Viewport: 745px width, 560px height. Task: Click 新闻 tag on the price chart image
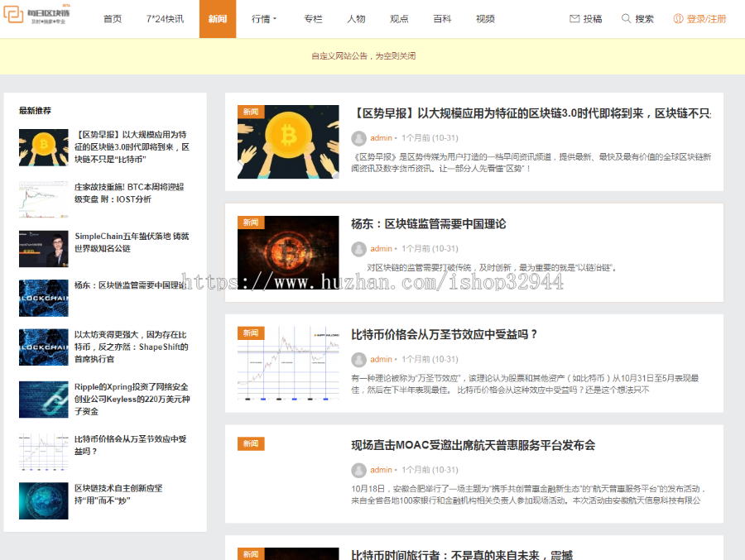(x=251, y=333)
